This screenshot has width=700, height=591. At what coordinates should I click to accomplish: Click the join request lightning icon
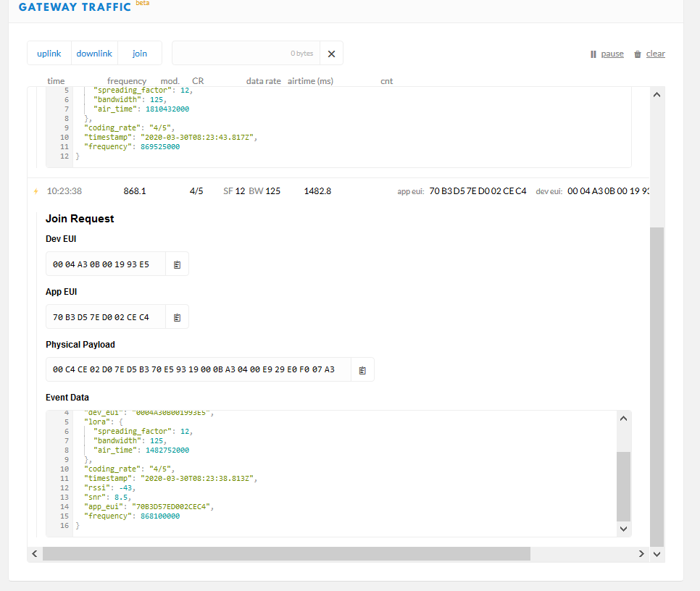pyautogui.click(x=36, y=191)
